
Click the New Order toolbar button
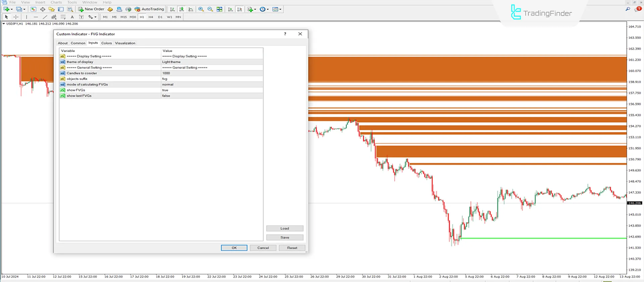[x=91, y=9]
